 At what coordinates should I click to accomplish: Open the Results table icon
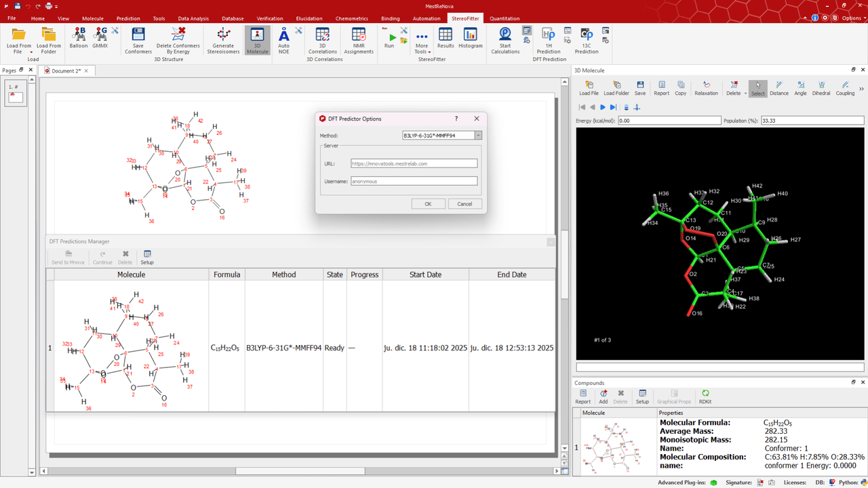pyautogui.click(x=446, y=39)
